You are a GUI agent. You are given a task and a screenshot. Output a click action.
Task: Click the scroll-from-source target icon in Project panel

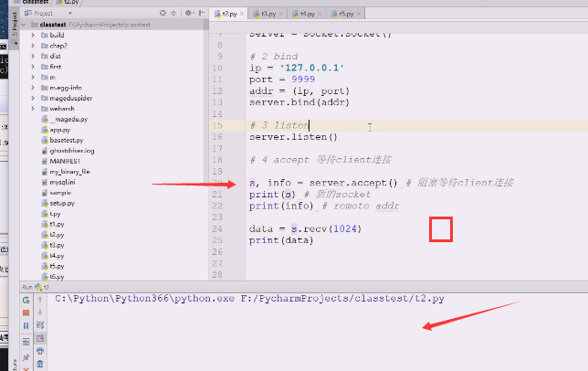(163, 13)
